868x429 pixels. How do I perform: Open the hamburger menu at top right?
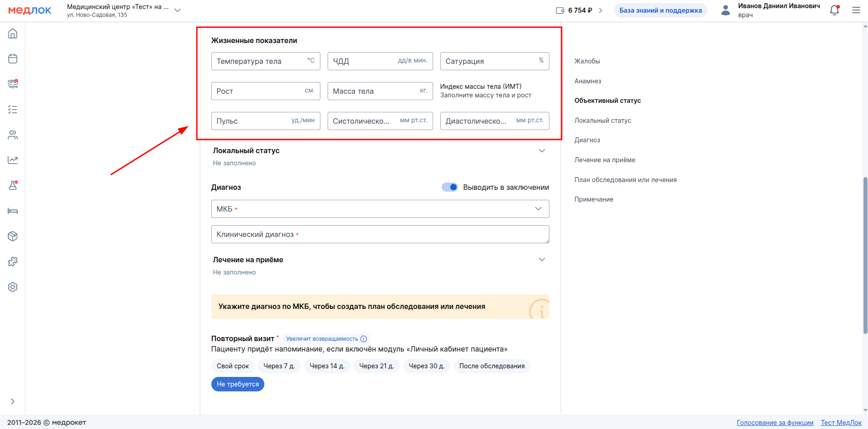856,10
